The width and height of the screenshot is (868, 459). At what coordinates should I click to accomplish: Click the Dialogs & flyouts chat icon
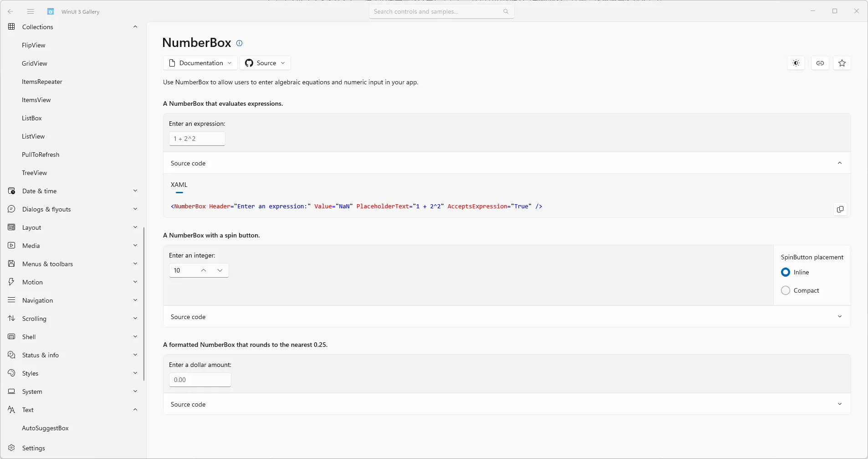tap(11, 209)
